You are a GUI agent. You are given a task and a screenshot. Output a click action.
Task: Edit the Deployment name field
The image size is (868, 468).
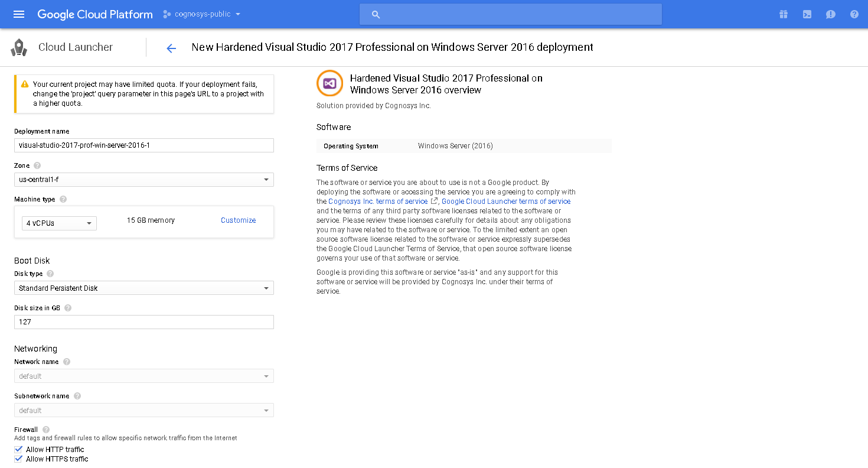tap(144, 145)
